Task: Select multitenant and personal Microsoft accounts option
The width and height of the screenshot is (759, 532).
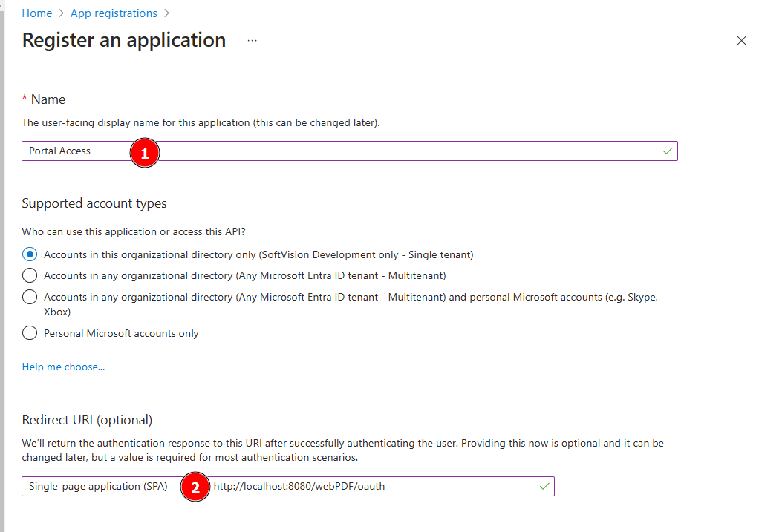Action: [x=29, y=297]
